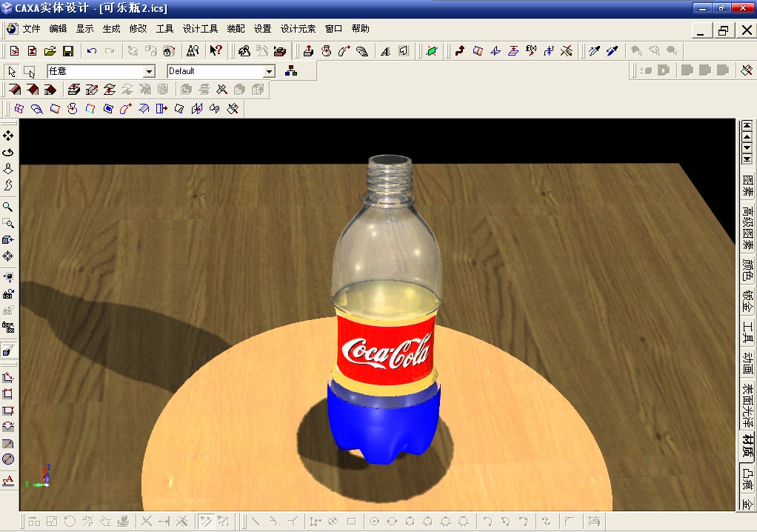Open the 设置 menu

[x=263, y=29]
